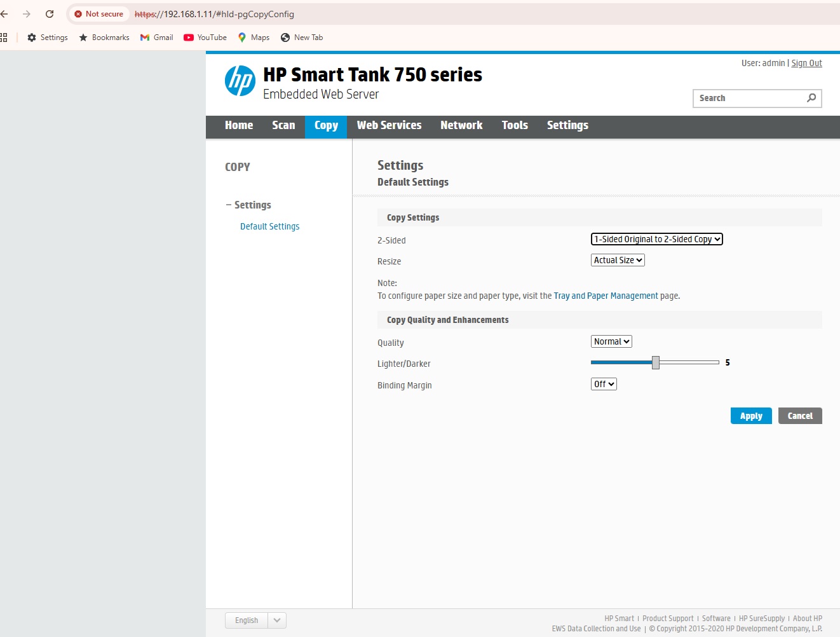
Task: Click the HP logo icon
Action: pos(240,81)
